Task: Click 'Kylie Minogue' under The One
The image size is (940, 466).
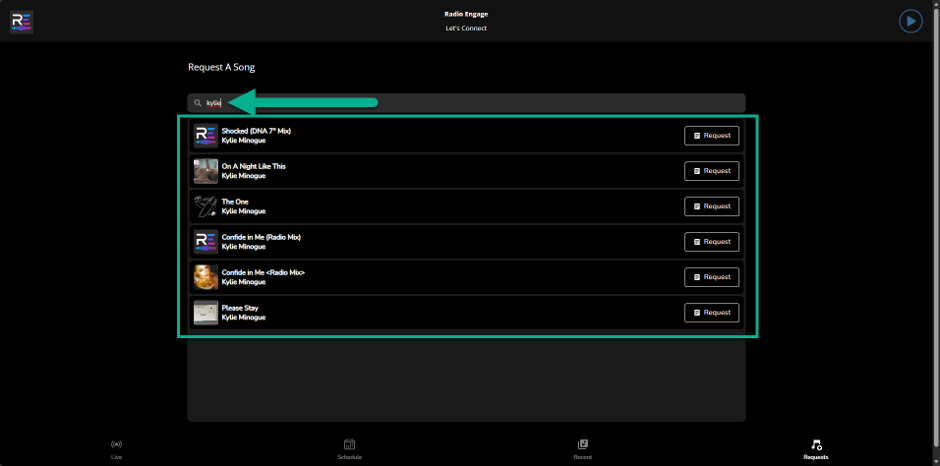Action: 243,211
